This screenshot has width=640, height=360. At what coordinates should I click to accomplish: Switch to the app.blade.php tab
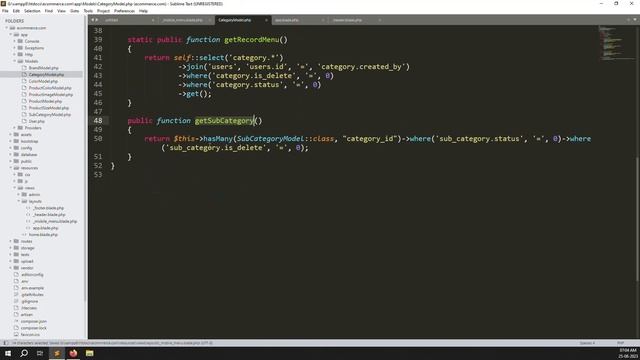click(x=287, y=20)
